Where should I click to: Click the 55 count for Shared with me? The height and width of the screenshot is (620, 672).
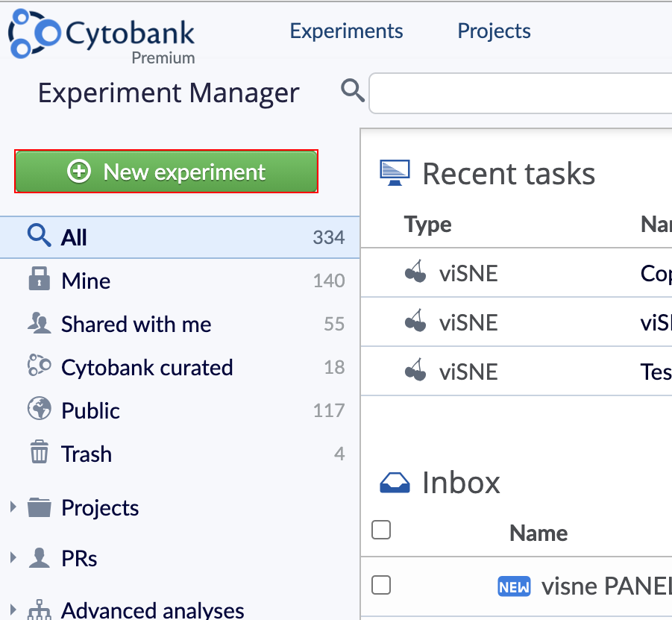334,324
